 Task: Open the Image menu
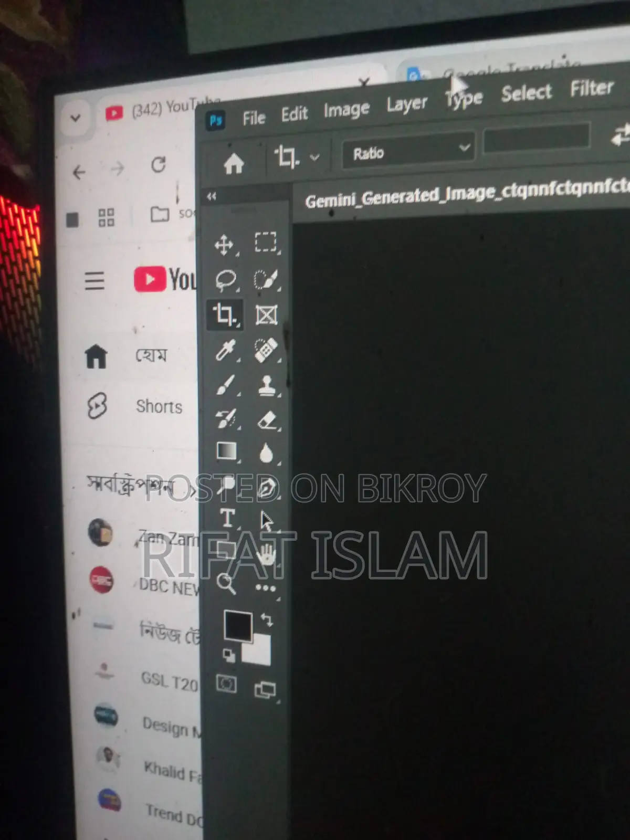(x=346, y=110)
